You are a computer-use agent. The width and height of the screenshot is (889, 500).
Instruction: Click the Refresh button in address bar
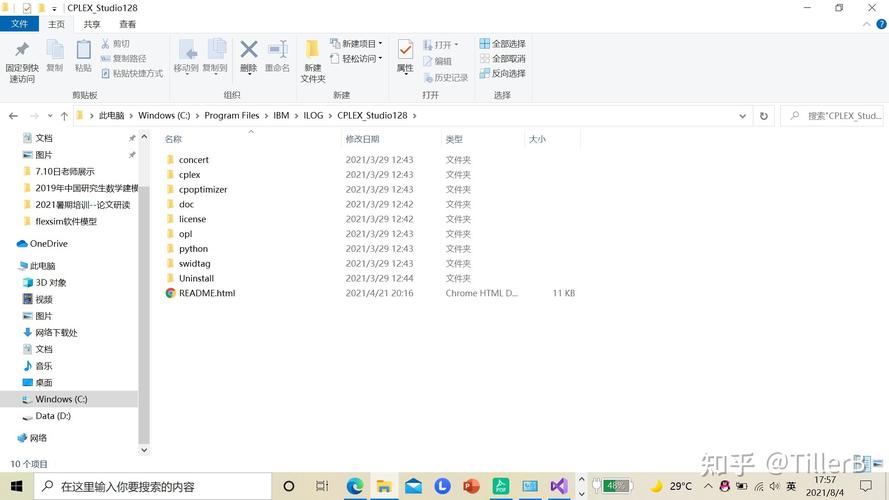(x=764, y=116)
